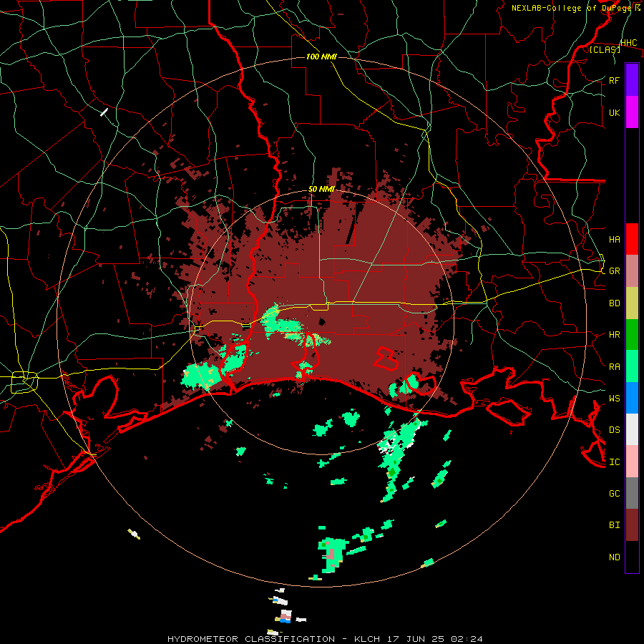Click the 50 NMI range ring label
This screenshot has height=644, width=644.
click(x=321, y=189)
